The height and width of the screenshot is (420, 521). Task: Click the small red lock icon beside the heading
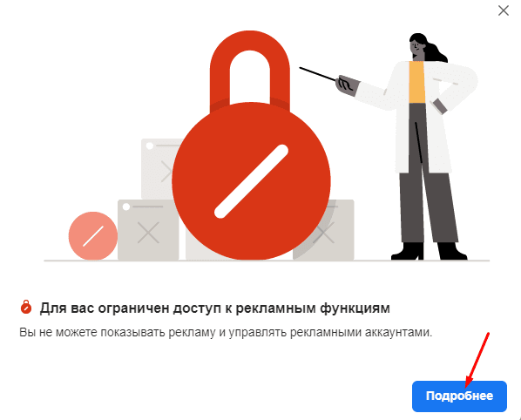pyautogui.click(x=26, y=307)
